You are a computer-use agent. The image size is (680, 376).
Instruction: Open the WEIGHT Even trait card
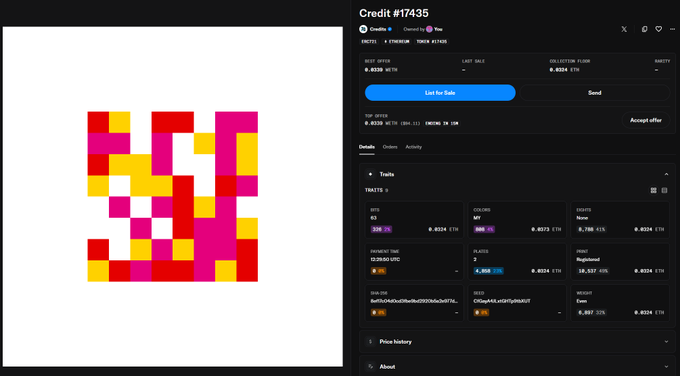pos(620,303)
